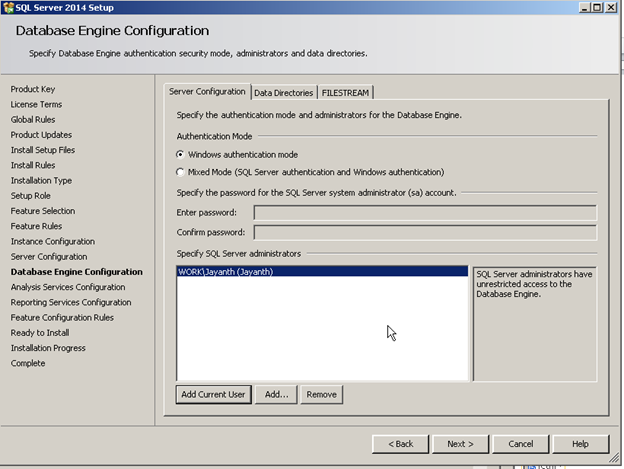Minimize the SQL Server Setup window
Viewport: 624px width, 469px height.
pyautogui.click(x=584, y=7)
